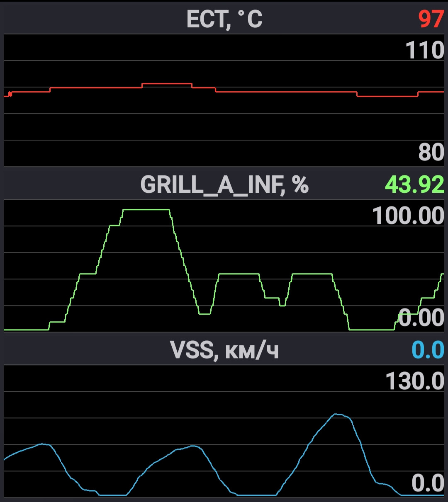Tap the red ECT current value 97
The width and height of the screenshot is (448, 502).
431,19
